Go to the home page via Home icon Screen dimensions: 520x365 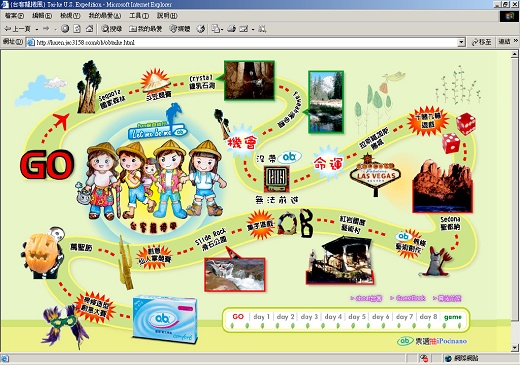89,29
